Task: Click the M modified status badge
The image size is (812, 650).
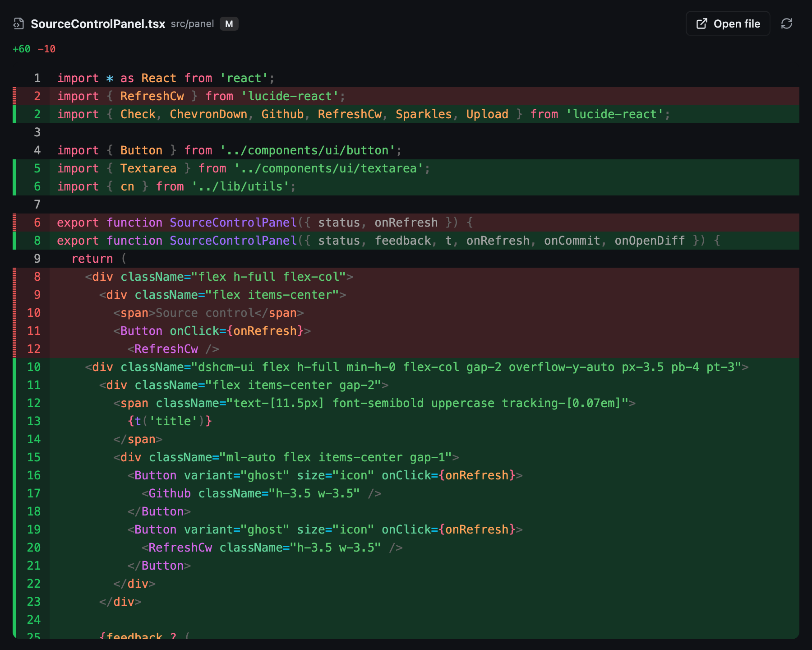Action: pos(229,24)
